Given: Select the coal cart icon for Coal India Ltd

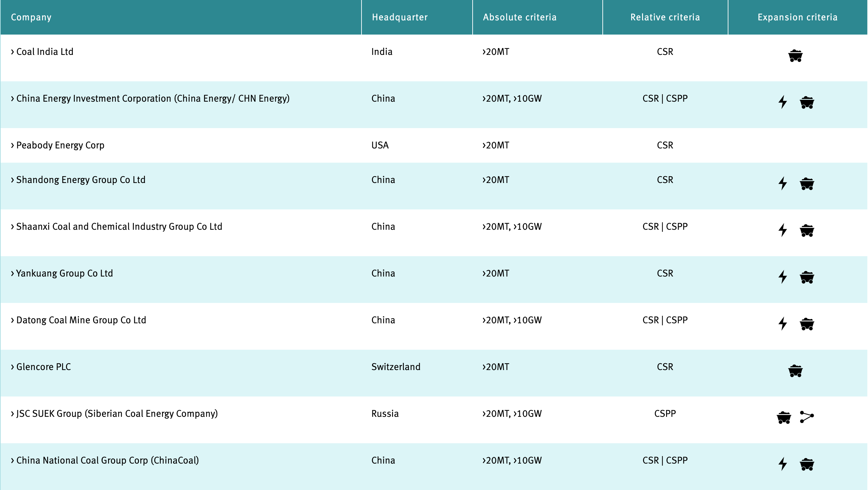Looking at the screenshot, I should click(795, 57).
